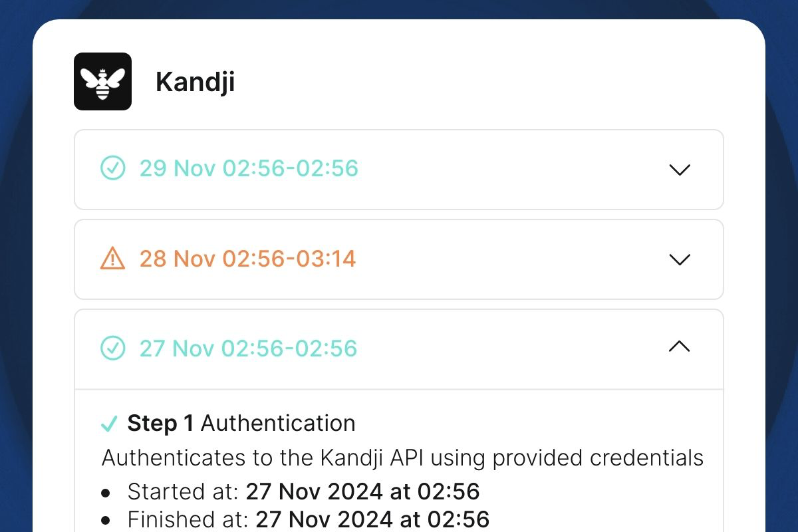Click the Kandji title text
This screenshot has width=798, height=532.
point(195,81)
